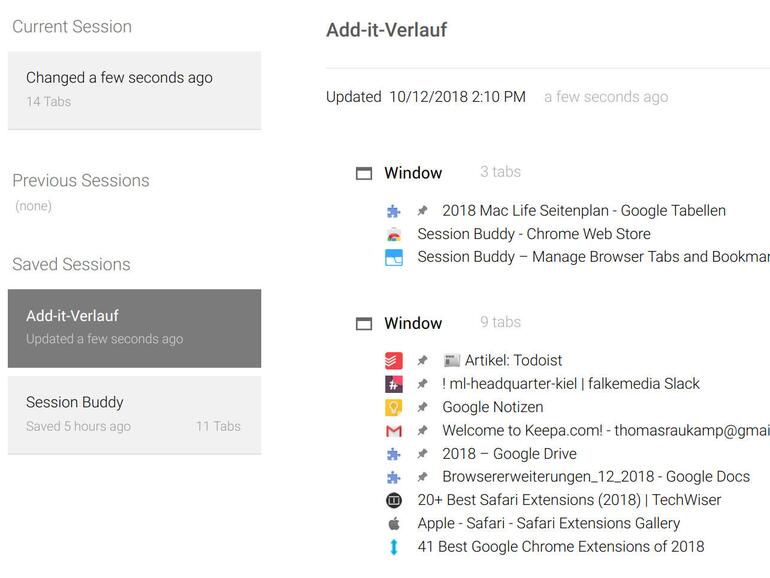The height and width of the screenshot is (578, 770).
Task: Open Apple Safari Extensions Gallery link
Action: coord(548,523)
